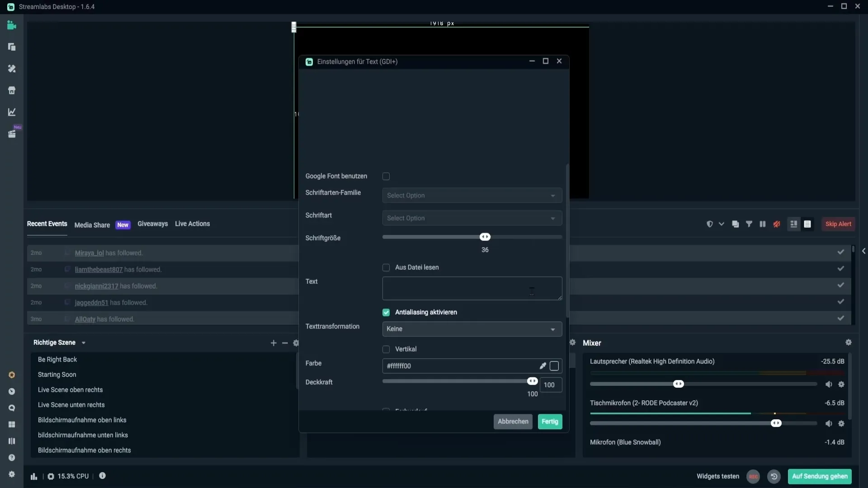Image resolution: width=868 pixels, height=488 pixels.
Task: Open settings gear at sidebar bottom
Action: [x=12, y=474]
